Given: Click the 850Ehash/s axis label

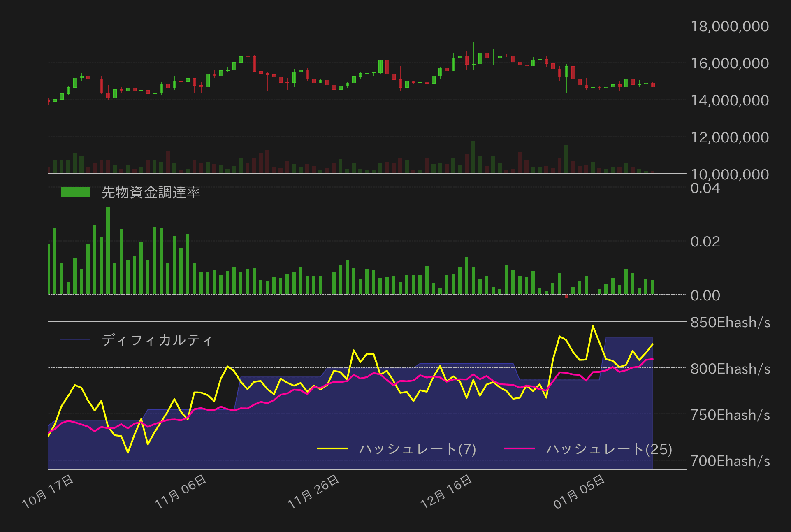Looking at the screenshot, I should [730, 323].
